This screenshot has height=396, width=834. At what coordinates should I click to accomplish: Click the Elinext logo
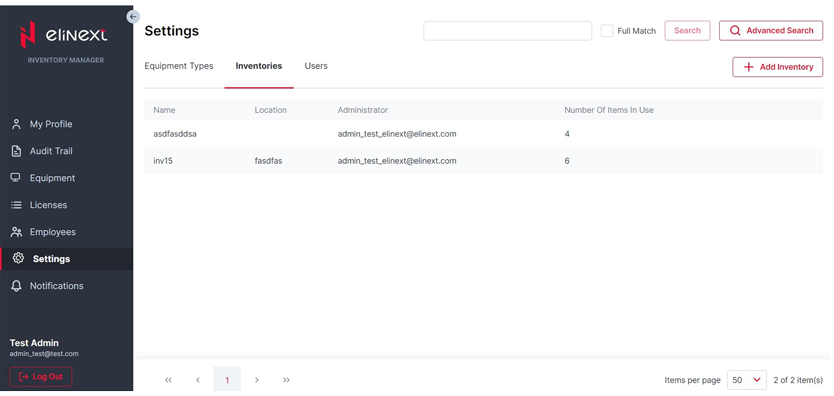pos(63,35)
